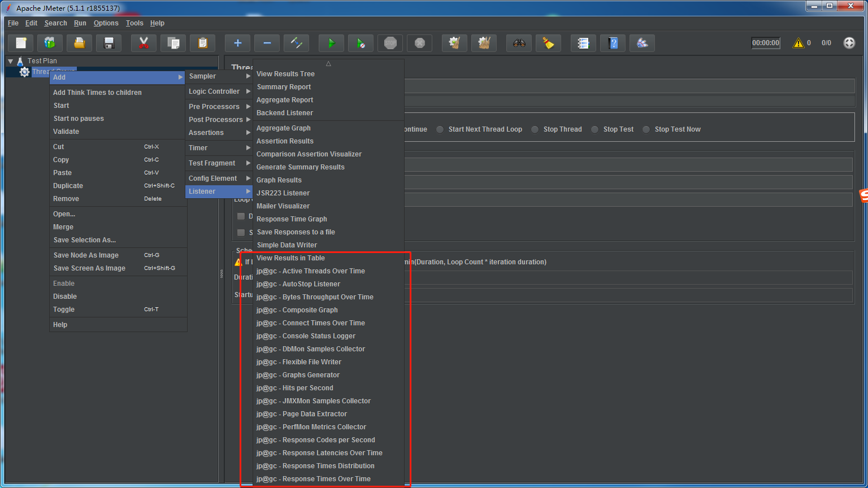This screenshot has width=868, height=488.
Task: Click the Toggle toolbar icon beside minus
Action: (x=297, y=43)
